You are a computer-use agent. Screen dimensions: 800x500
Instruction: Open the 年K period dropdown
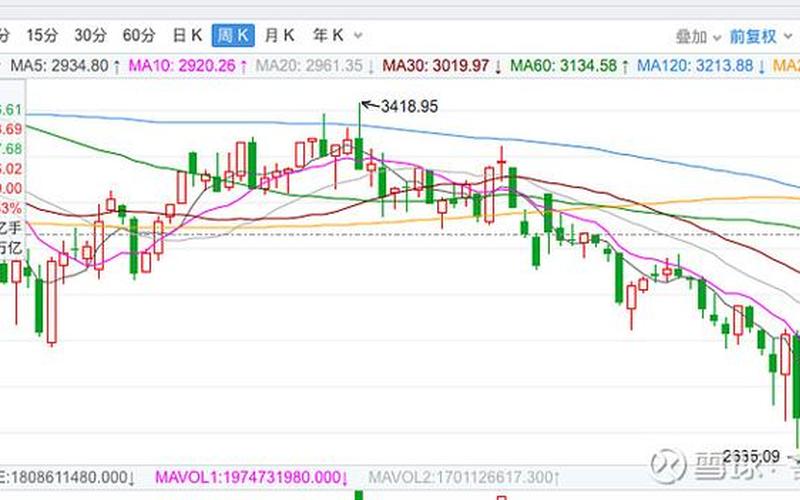pyautogui.click(x=337, y=35)
